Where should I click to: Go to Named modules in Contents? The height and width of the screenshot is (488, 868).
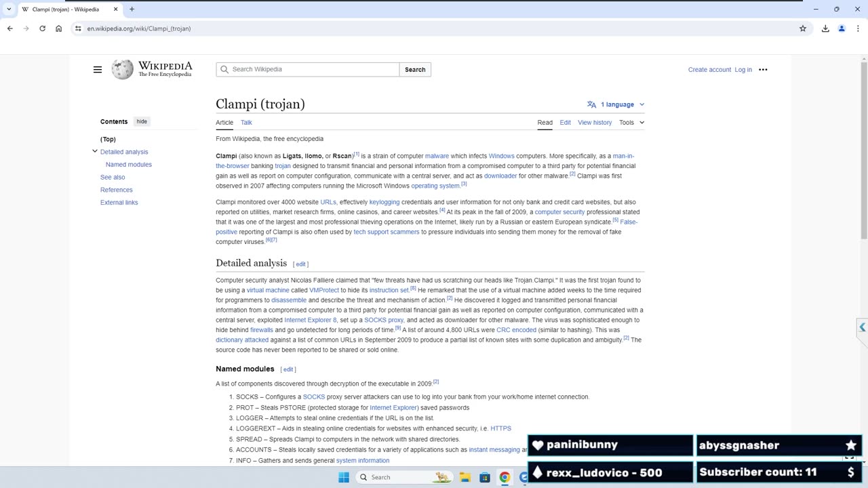[129, 165]
